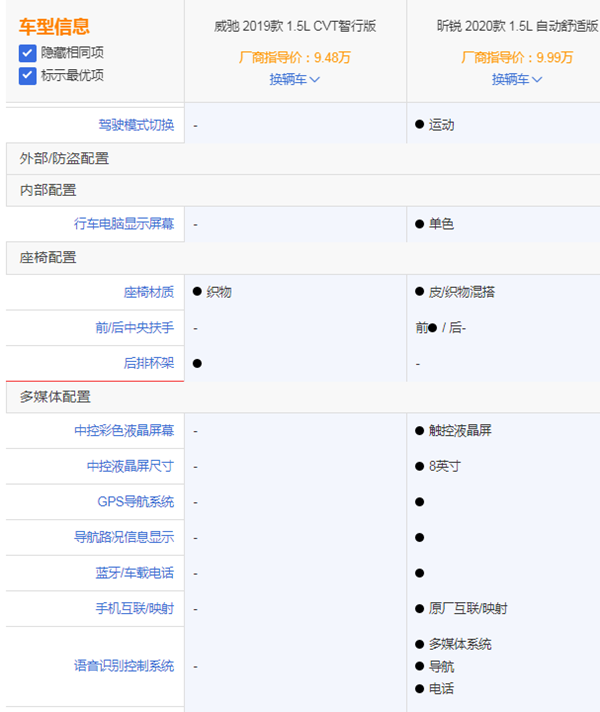Open the 语音识别控制系统 parameter link

(123, 665)
